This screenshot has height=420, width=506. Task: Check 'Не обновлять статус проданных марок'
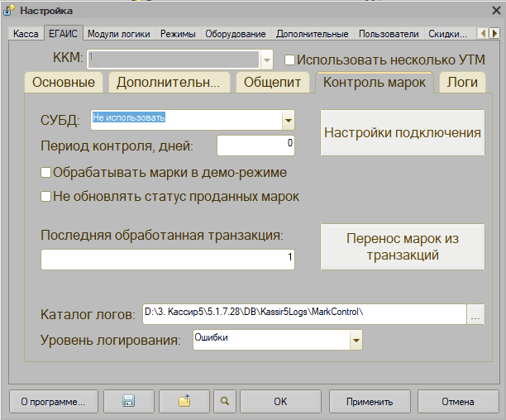(x=46, y=197)
